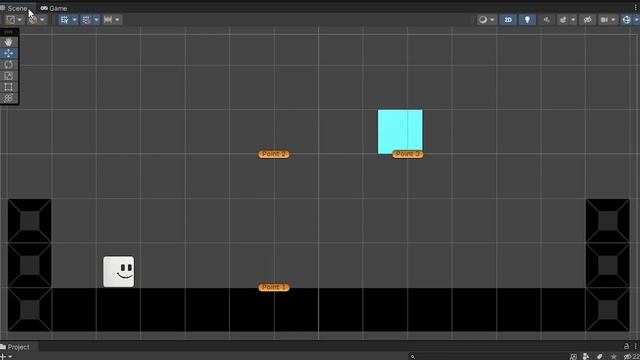Viewport: 640px width, 360px height.
Task: Open pivot mode dropdown arrow
Action: [x=20, y=20]
